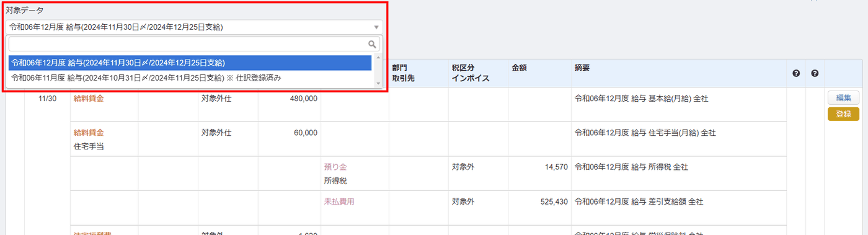Click 対象外 in the 預り金 row
Screen dimensions: 868x235
[x=463, y=167]
